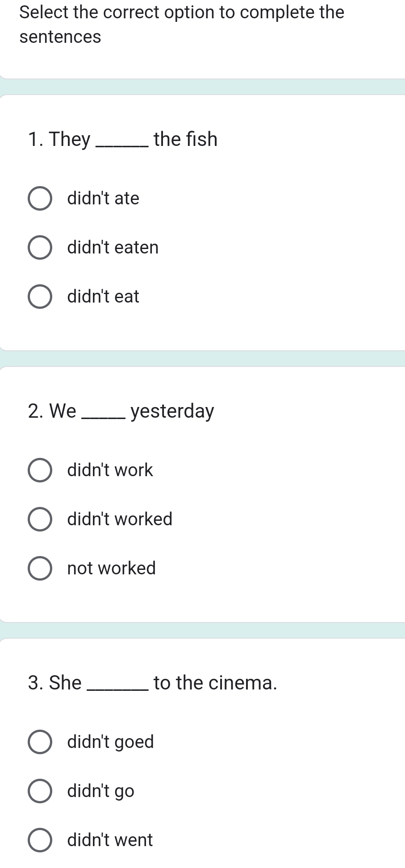The height and width of the screenshot is (868, 405).
Task: Choose the "didn't go" radio button
Action: point(40,791)
